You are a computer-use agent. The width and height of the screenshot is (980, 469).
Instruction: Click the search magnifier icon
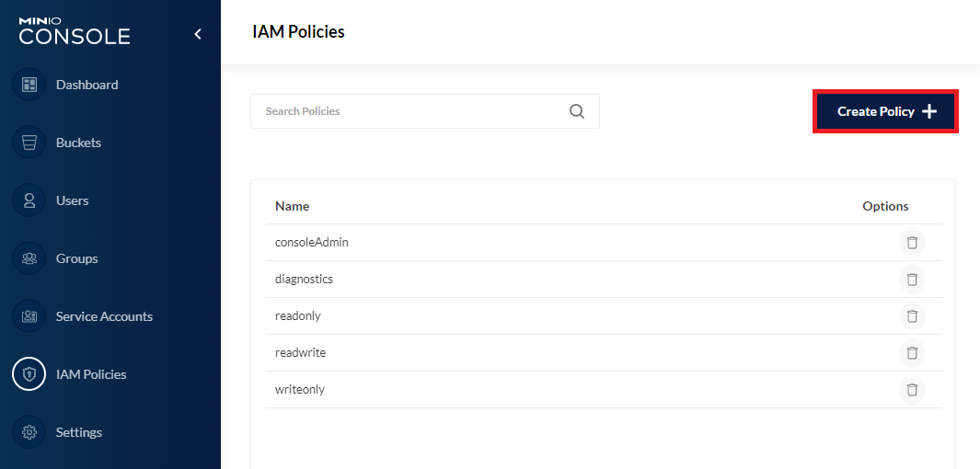coord(577,111)
